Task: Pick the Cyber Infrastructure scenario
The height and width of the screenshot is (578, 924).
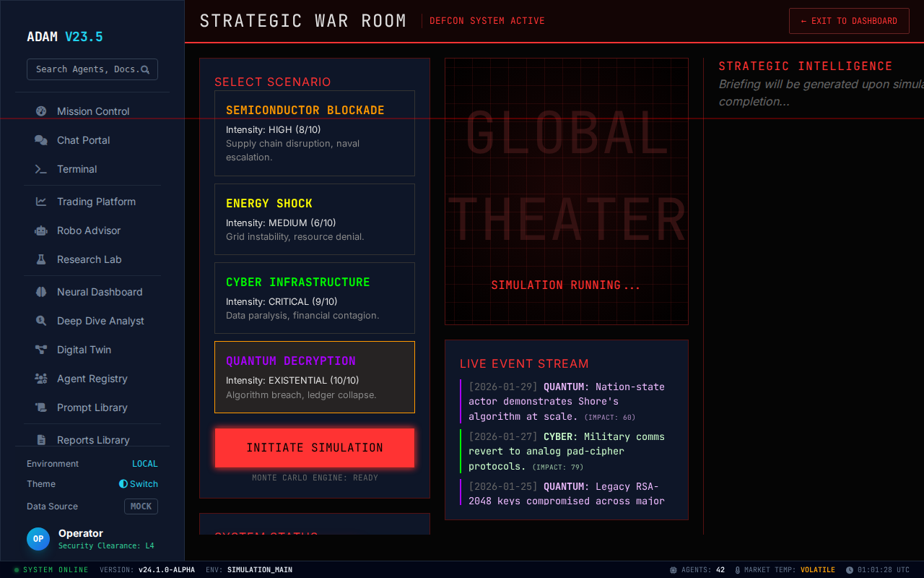Action: [314, 298]
